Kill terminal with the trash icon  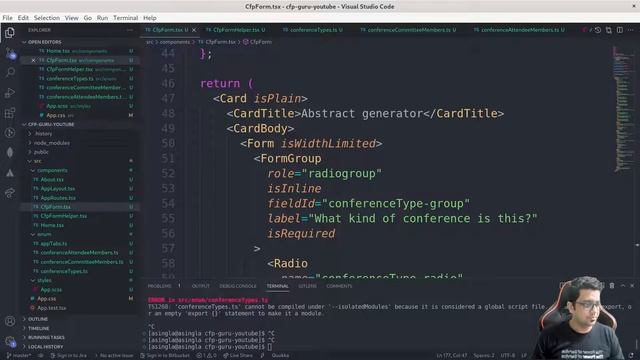[612, 286]
